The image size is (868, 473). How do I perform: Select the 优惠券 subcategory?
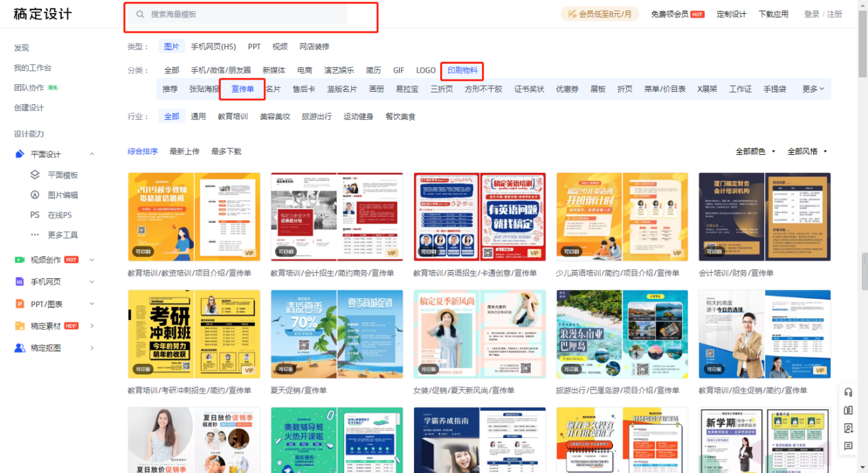pos(567,89)
